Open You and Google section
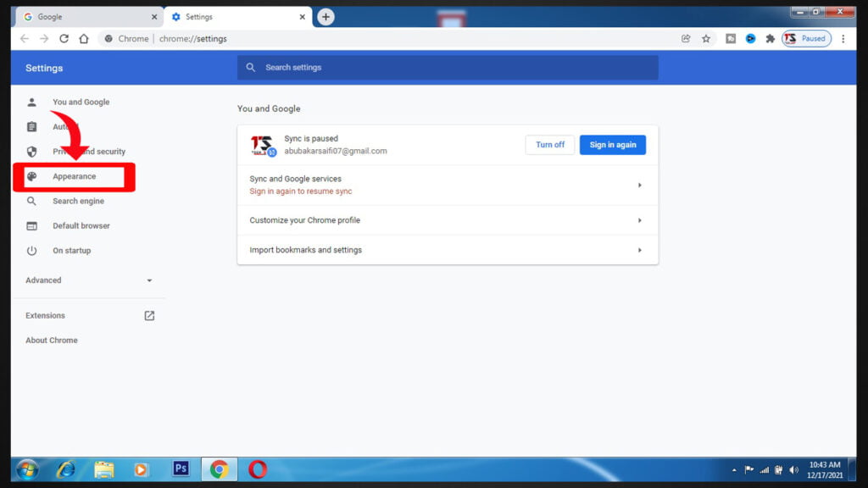Viewport: 868px width, 488px height. [x=81, y=103]
